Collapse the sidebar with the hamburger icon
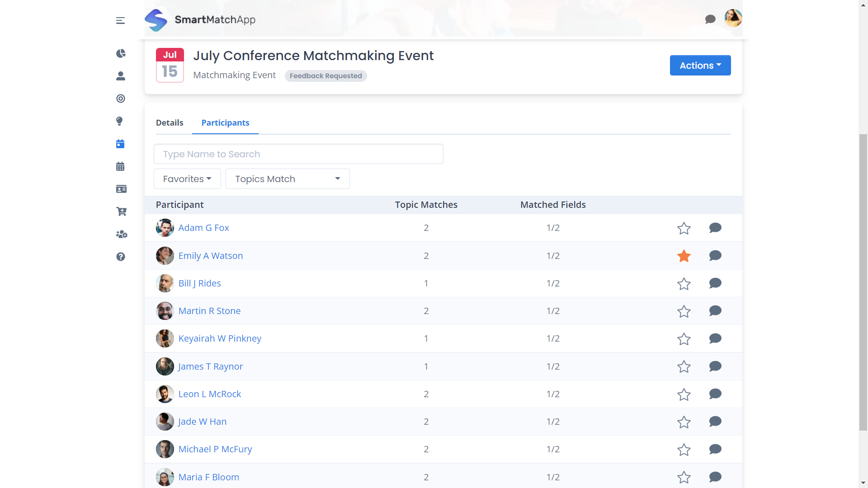 tap(120, 20)
